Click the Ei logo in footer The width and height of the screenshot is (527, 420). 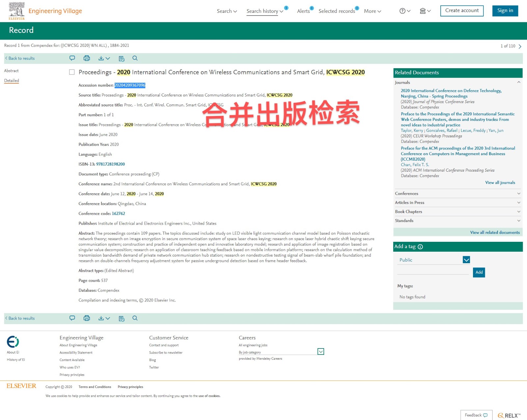click(13, 342)
